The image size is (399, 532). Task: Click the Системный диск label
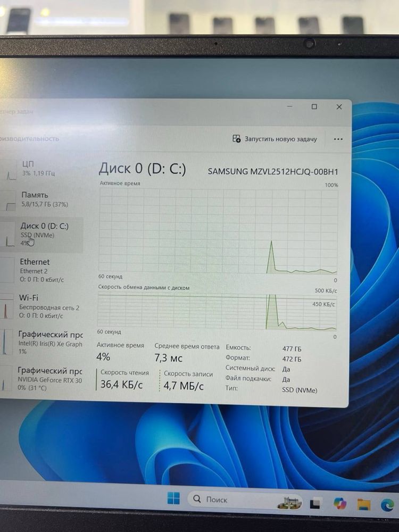click(x=251, y=368)
